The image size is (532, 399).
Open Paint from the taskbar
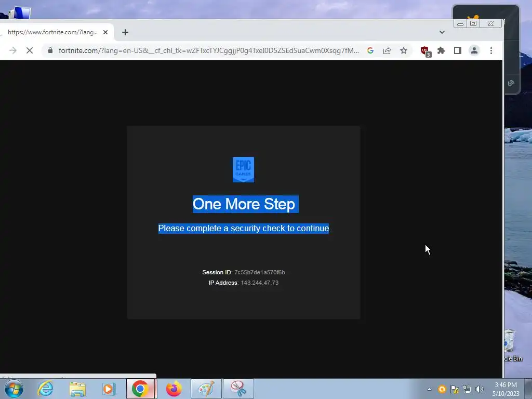(206, 389)
